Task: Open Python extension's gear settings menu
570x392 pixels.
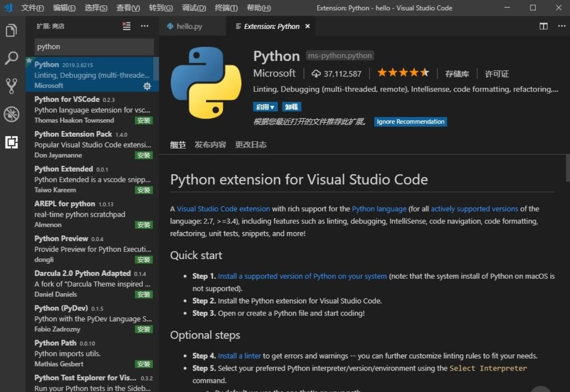Action: 147,86
